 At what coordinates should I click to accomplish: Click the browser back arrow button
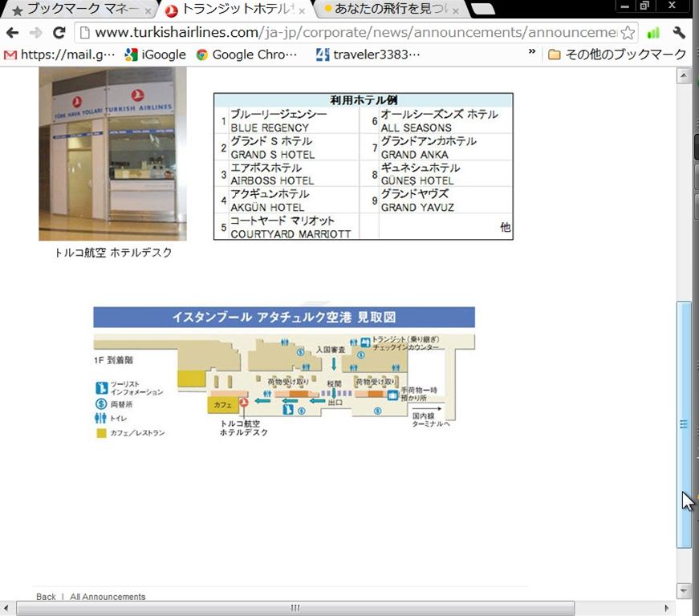13,33
